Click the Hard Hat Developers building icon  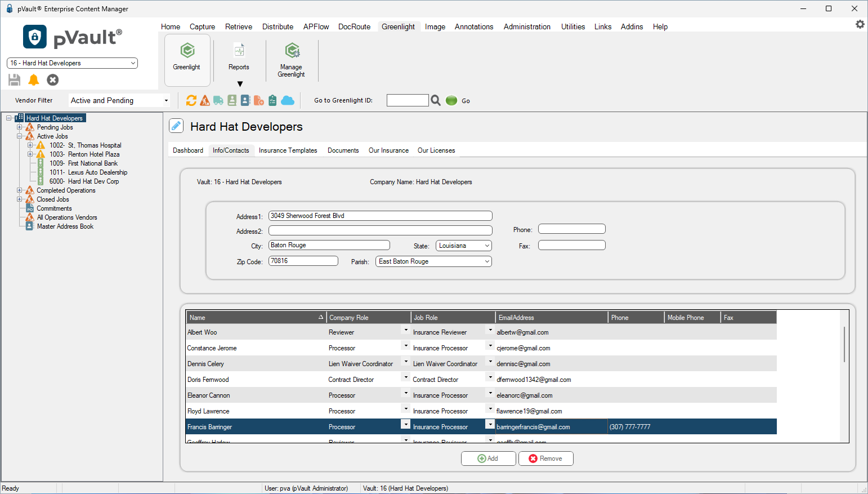[19, 118]
